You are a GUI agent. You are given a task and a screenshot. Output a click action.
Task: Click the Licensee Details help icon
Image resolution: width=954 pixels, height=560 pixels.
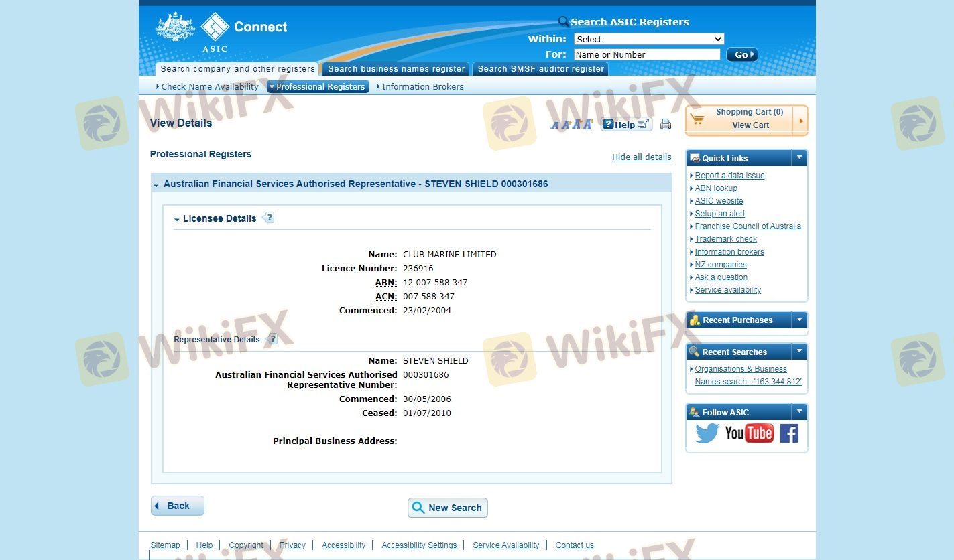tap(269, 218)
